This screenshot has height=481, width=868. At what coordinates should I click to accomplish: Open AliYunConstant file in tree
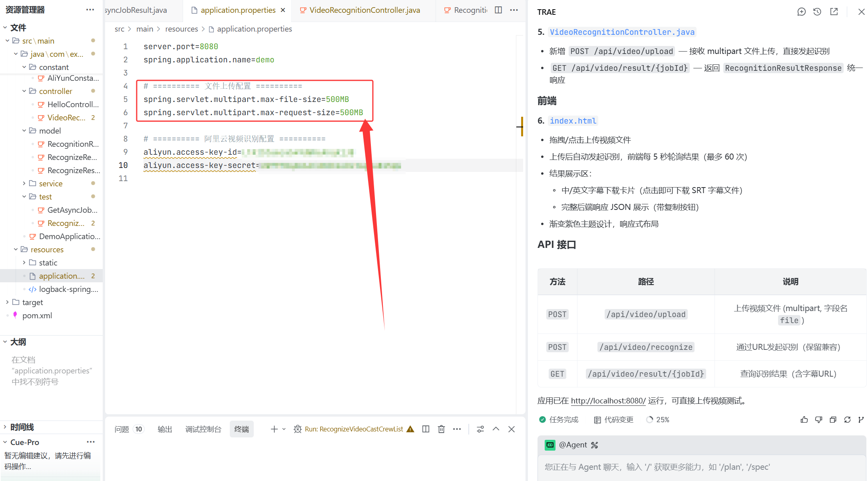(x=73, y=78)
